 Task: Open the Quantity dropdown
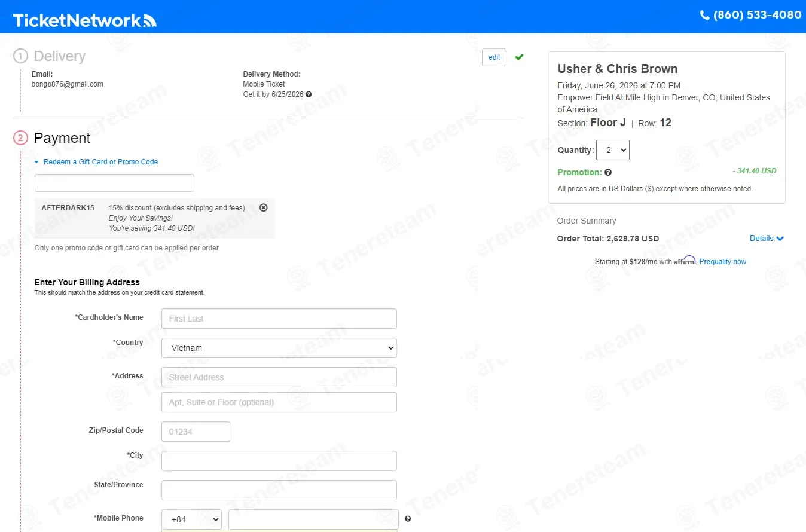click(x=613, y=150)
